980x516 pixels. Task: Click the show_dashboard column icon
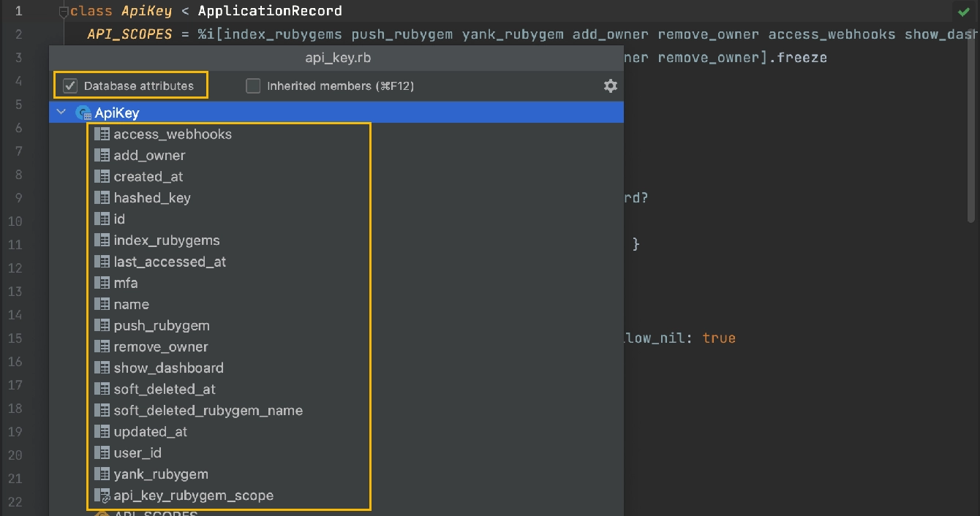[102, 368]
